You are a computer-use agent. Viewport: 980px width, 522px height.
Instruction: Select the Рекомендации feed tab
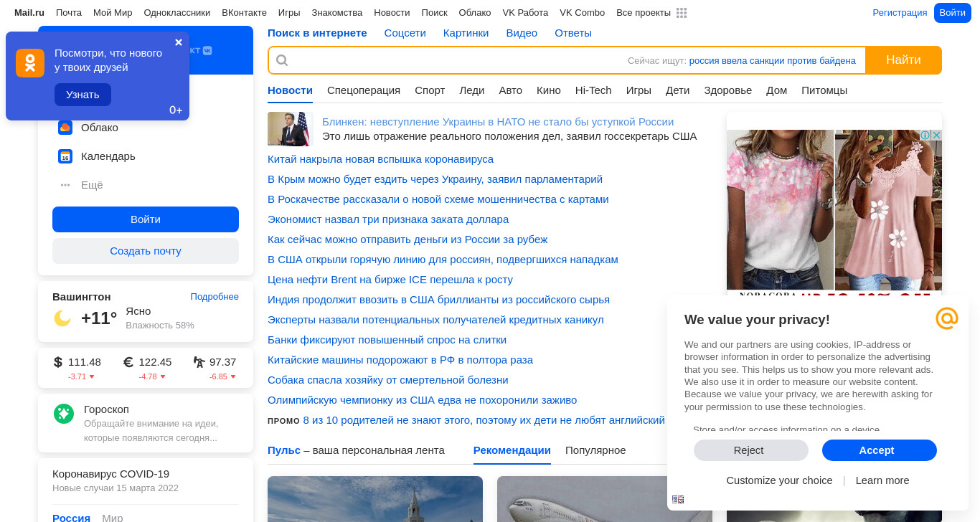[512, 450]
